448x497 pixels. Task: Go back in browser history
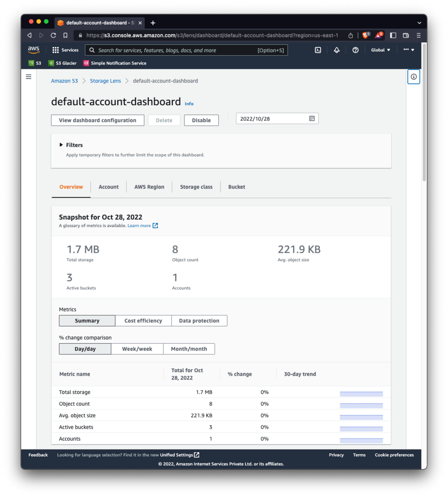pyautogui.click(x=30, y=35)
